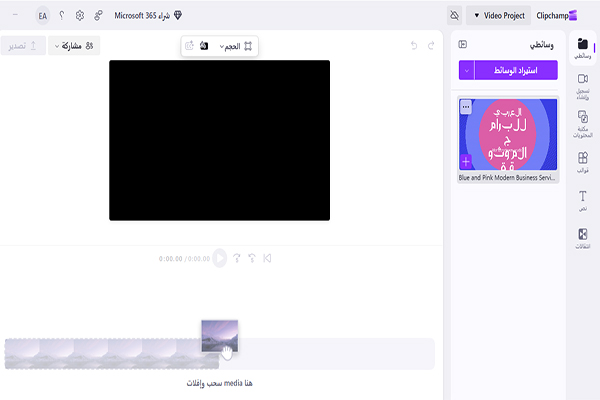Open the connections link icon in top bar
This screenshot has width=600, height=400.
click(x=98, y=16)
